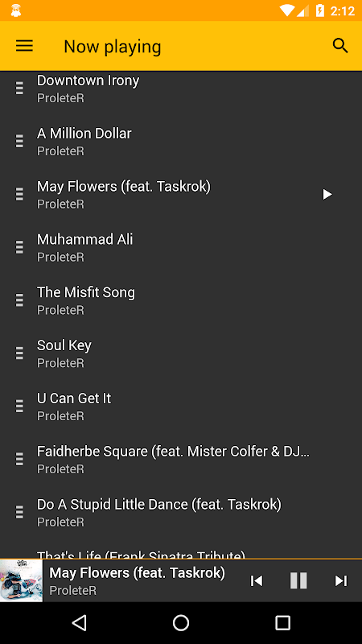
Task: Open Android recent apps button
Action: point(282,622)
